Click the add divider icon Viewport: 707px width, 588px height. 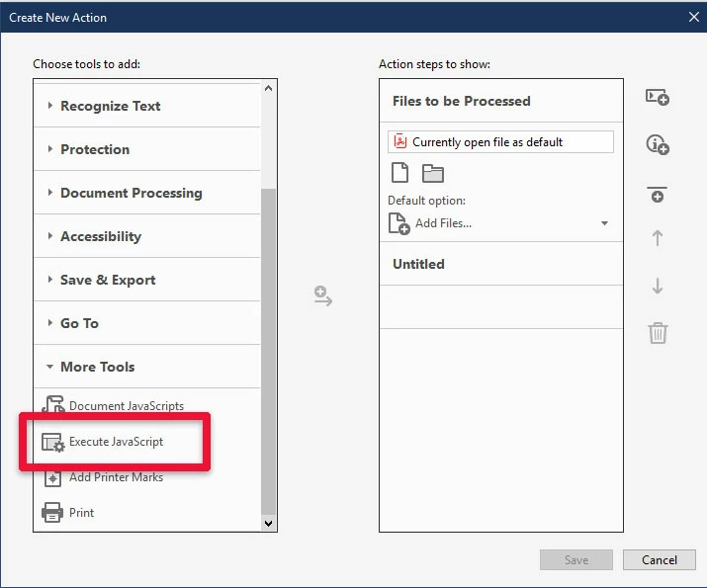point(657,195)
